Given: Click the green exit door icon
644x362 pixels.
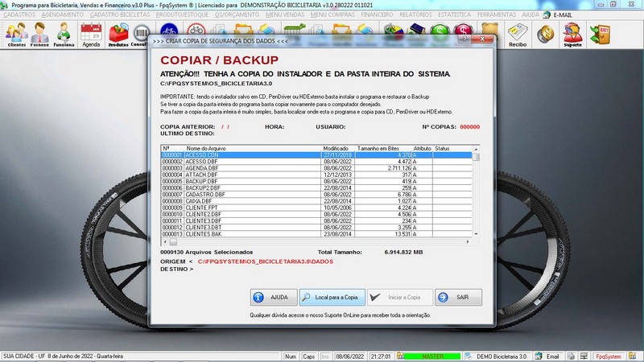Looking at the screenshot, I should coord(600,35).
